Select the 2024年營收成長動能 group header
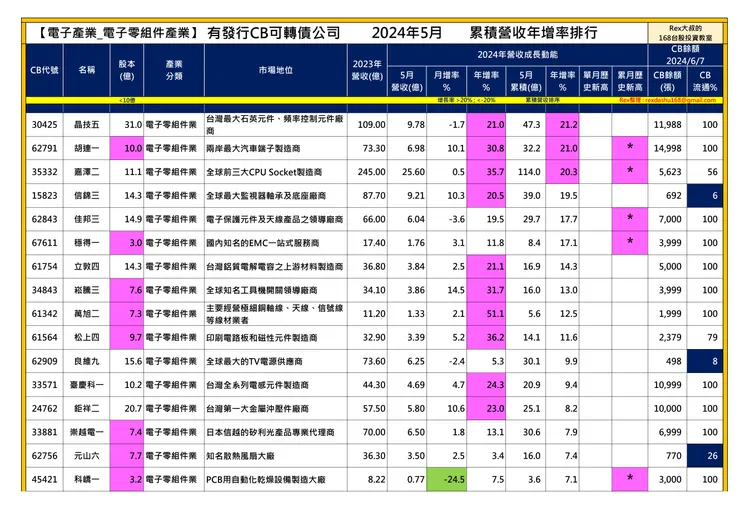This screenshot has width=740, height=523. pos(517,55)
